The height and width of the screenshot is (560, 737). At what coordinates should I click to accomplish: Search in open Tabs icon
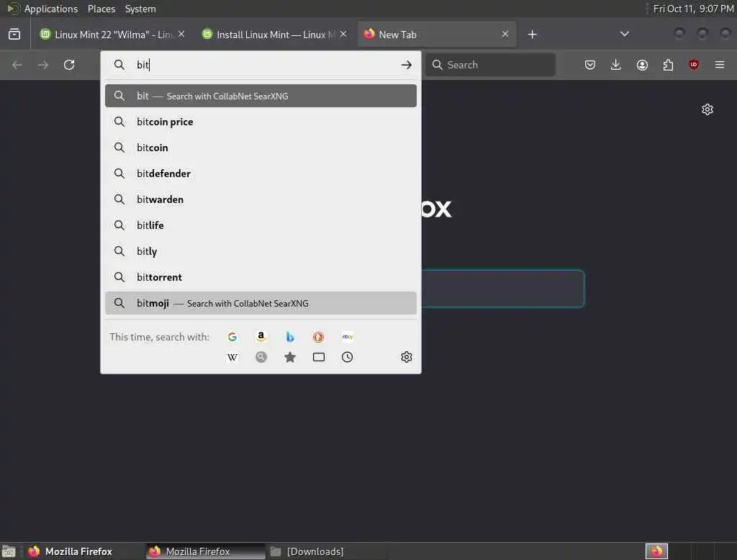318,357
